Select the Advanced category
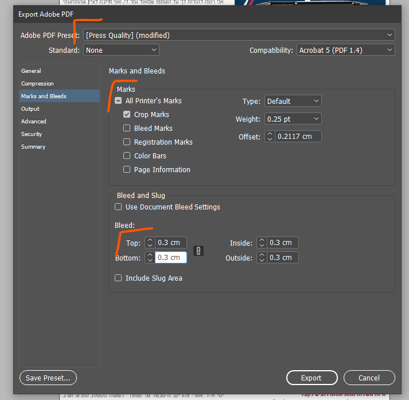The image size is (409, 400). [x=60, y=121]
